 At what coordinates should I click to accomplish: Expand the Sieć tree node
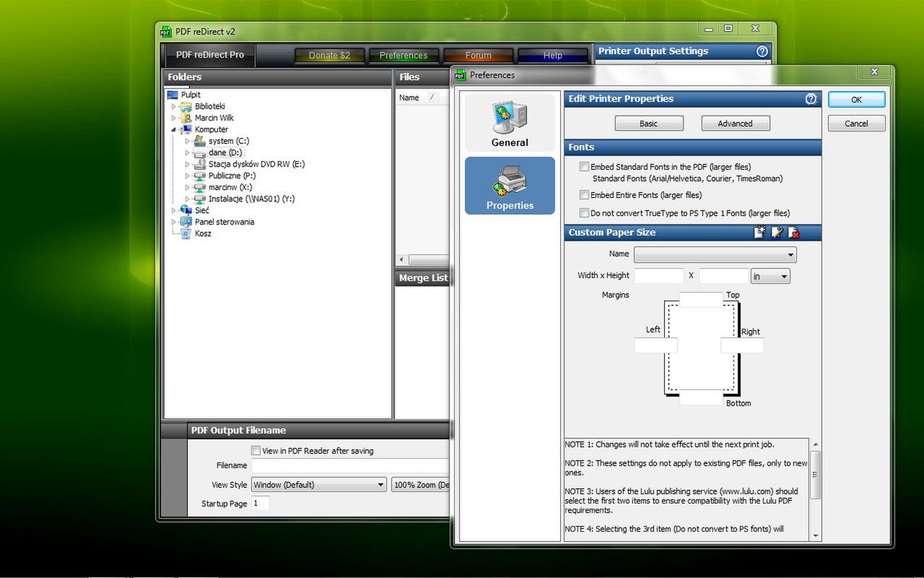[x=173, y=210]
